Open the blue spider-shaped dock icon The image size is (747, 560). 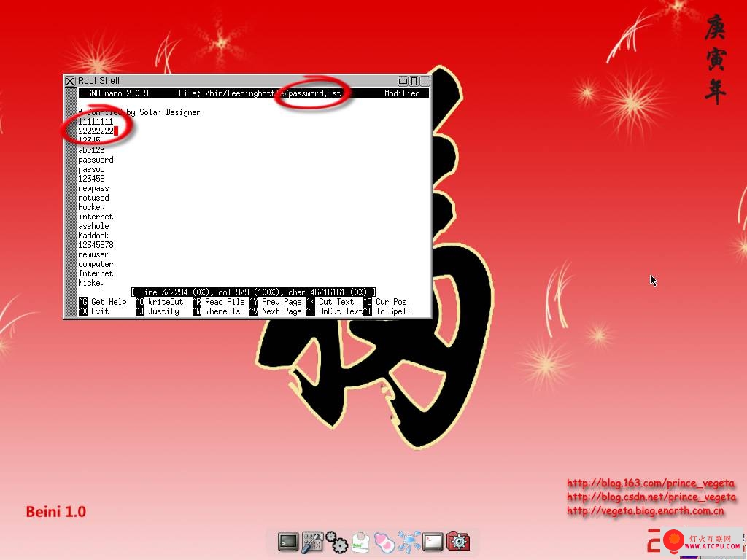pos(409,542)
